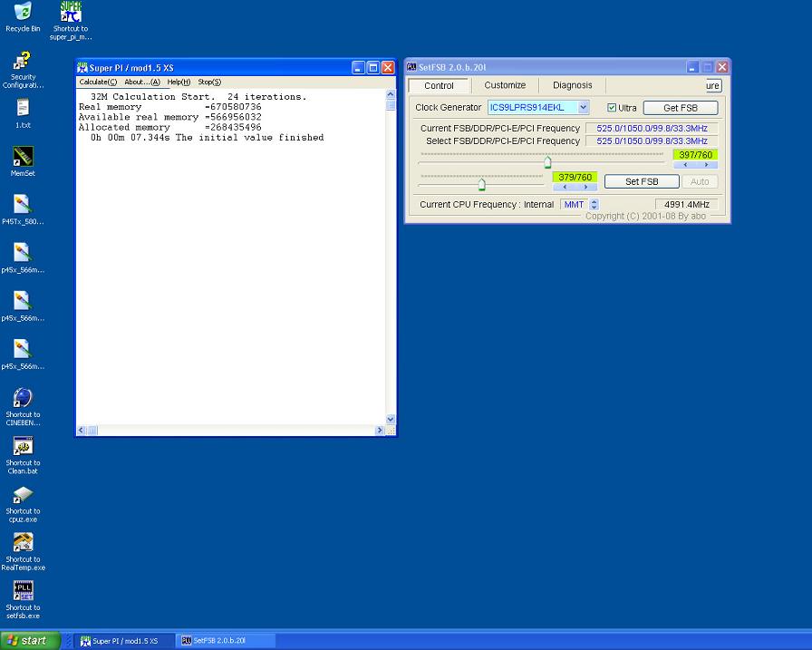812x650 pixels.
Task: Decrease the 397/760 value with left arrow
Action: [x=684, y=165]
